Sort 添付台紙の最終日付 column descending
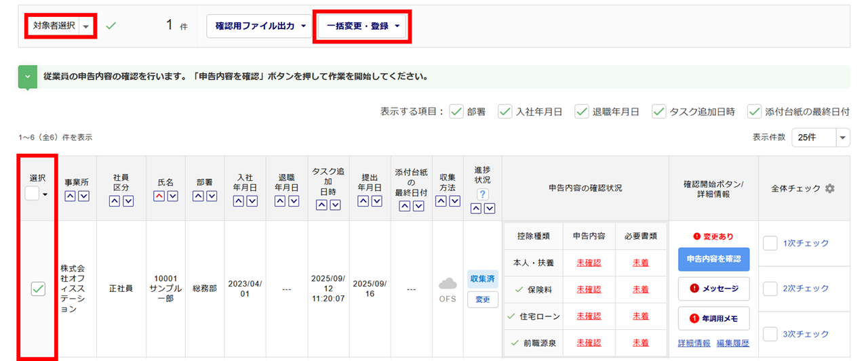 pos(418,205)
